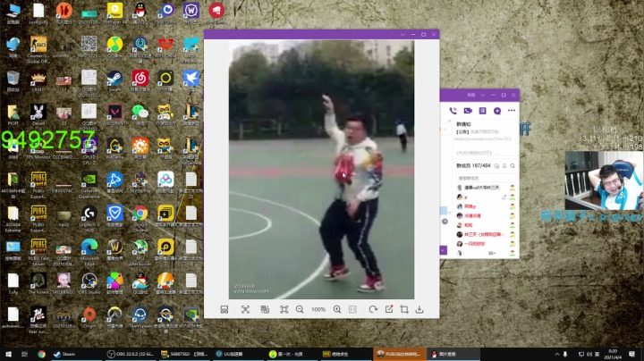The width and height of the screenshot is (644, 361).
Task: Select member 林三天 in the group member list
Action: coord(486,234)
